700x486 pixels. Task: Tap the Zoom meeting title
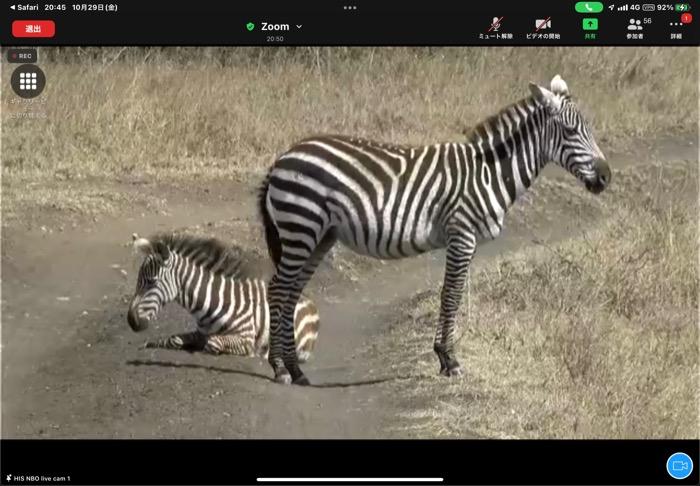[274, 27]
